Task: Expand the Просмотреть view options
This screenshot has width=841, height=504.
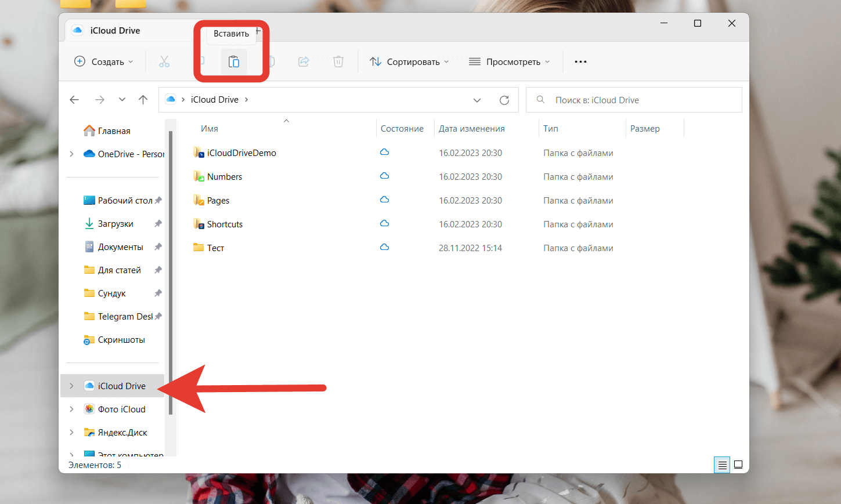Action: point(509,61)
